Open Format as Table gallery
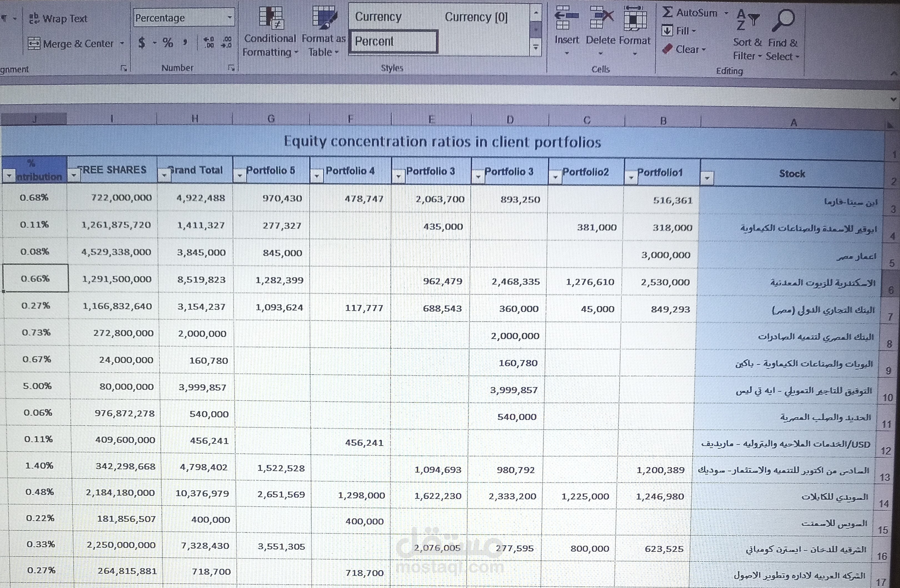900x588 pixels. (324, 32)
